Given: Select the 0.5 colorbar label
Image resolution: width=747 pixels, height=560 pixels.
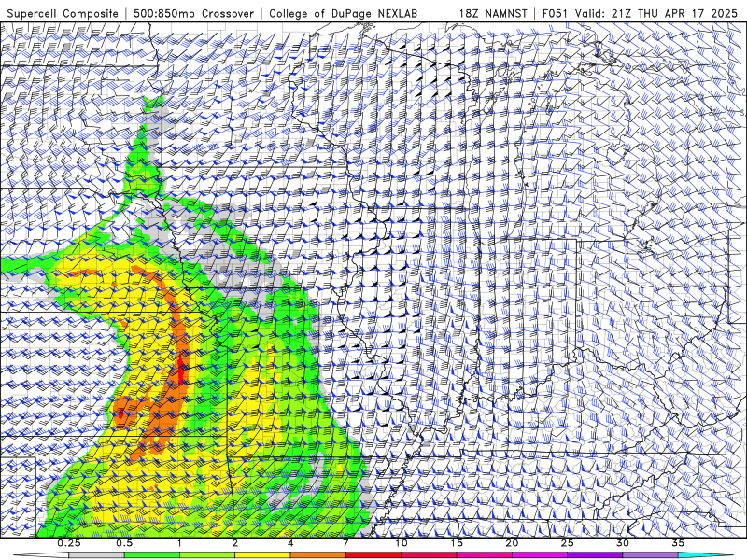Looking at the screenshot, I should [124, 543].
